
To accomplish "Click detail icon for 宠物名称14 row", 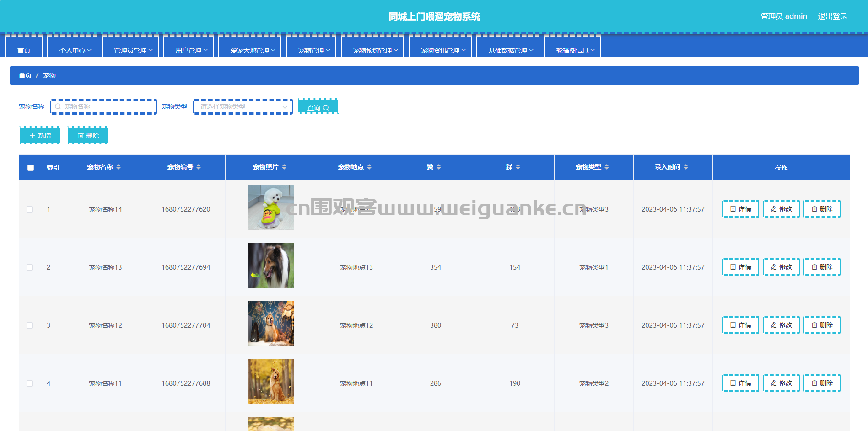I will pyautogui.click(x=733, y=209).
